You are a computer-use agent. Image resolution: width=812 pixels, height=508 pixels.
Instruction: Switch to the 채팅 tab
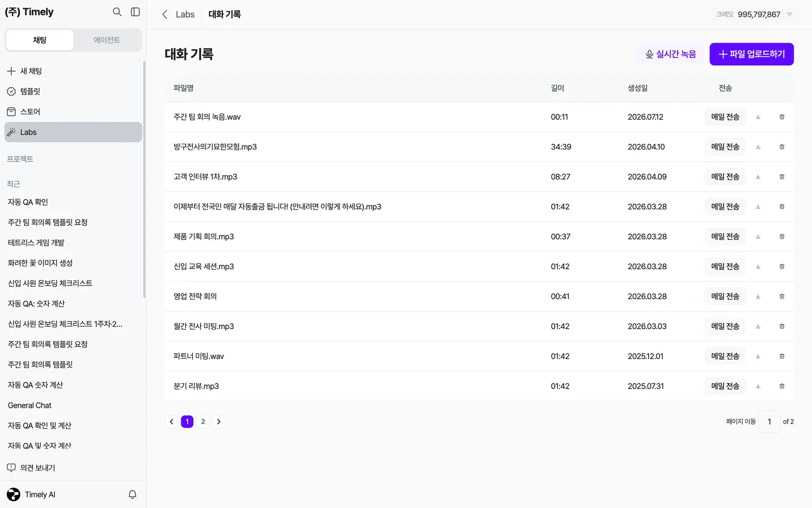click(40, 40)
